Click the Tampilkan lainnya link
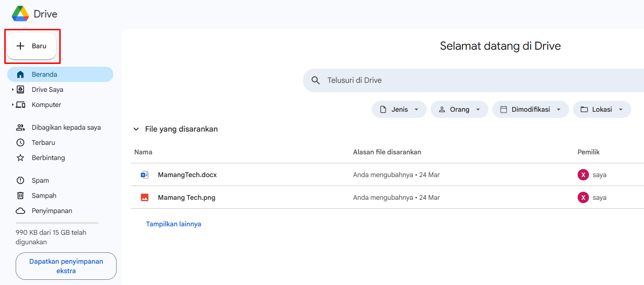Viewport: 644px width, 285px height. click(174, 224)
